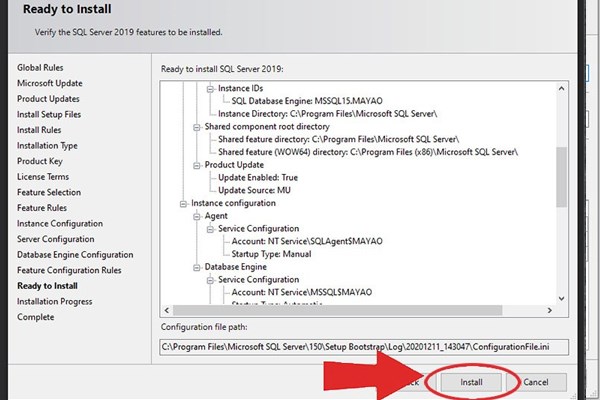Select SQL Database Engine: MSSQL15.MAYAO row
This screenshot has width=600, height=400.
click(307, 101)
